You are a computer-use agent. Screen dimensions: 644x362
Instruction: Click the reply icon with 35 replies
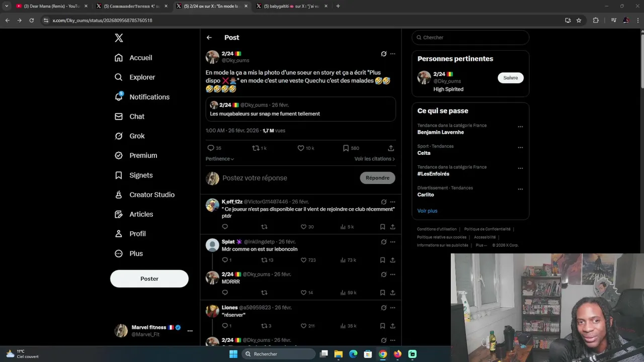[x=211, y=148]
